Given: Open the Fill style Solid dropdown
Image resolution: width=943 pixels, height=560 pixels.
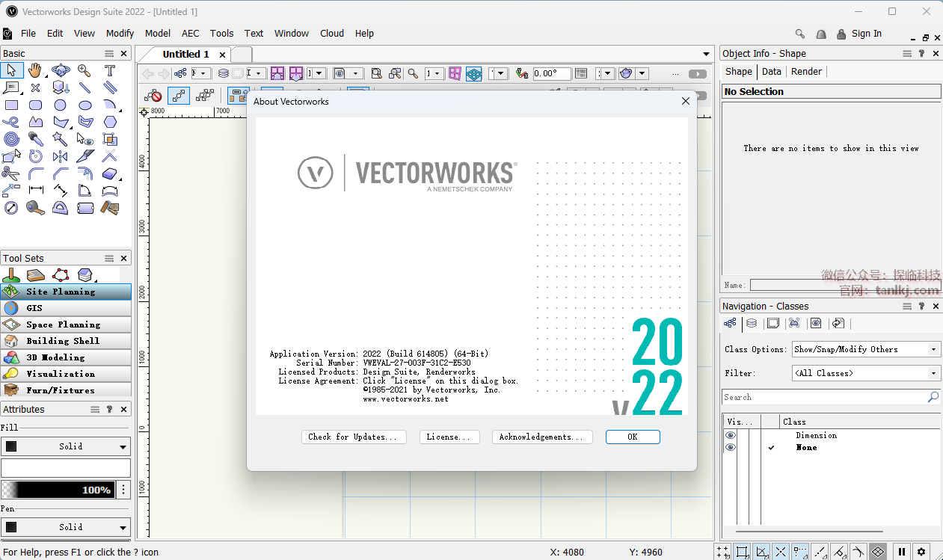Looking at the screenshot, I should (66, 446).
